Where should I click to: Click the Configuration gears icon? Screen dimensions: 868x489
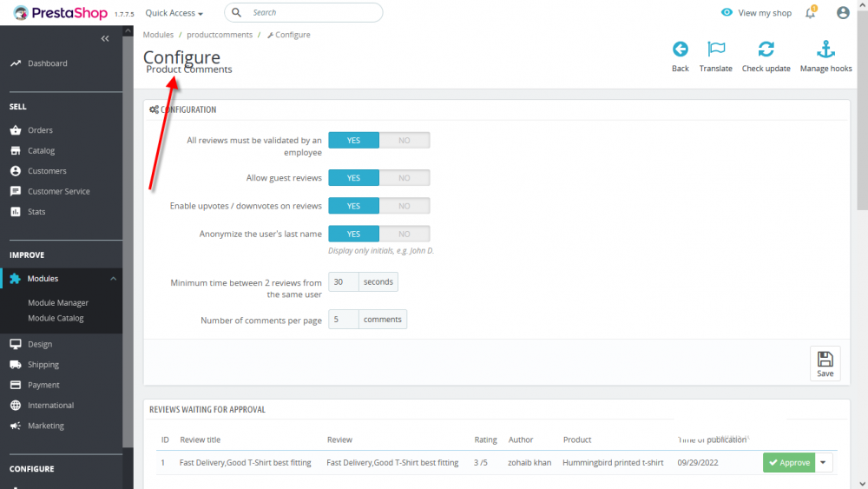pos(154,109)
